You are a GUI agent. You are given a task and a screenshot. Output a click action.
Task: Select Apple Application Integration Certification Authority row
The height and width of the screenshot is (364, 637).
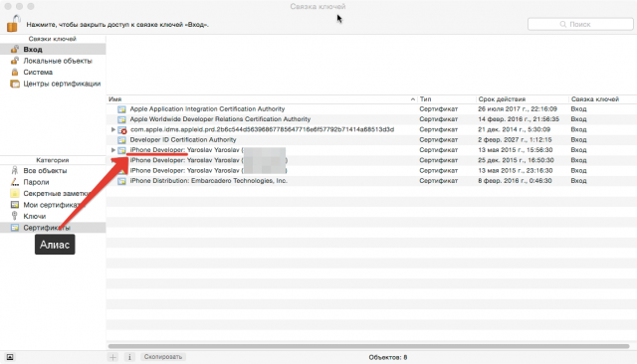click(371, 108)
